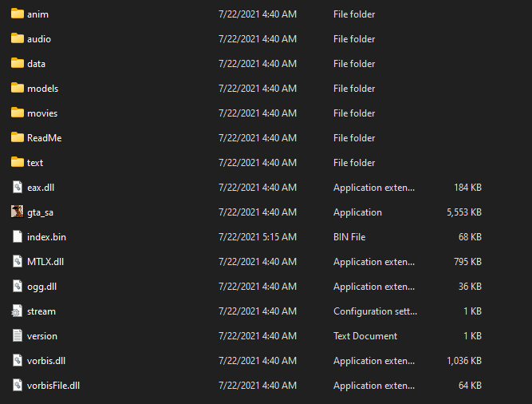
Task: Click the version row "1 KB" size
Action: (x=473, y=336)
